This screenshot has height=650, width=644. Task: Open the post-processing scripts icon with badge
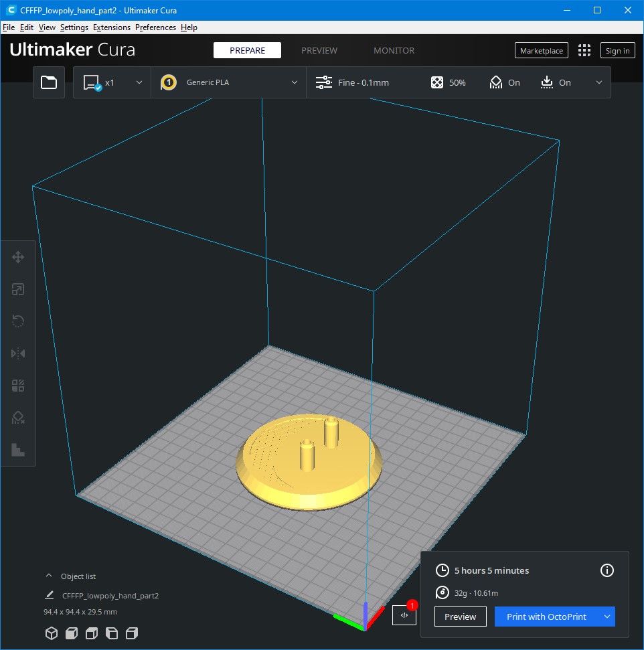(404, 615)
